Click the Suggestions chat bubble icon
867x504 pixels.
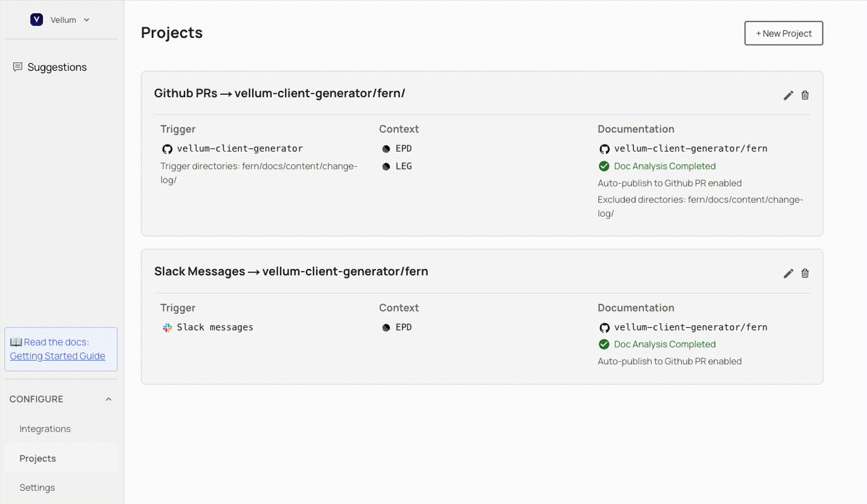click(x=17, y=67)
